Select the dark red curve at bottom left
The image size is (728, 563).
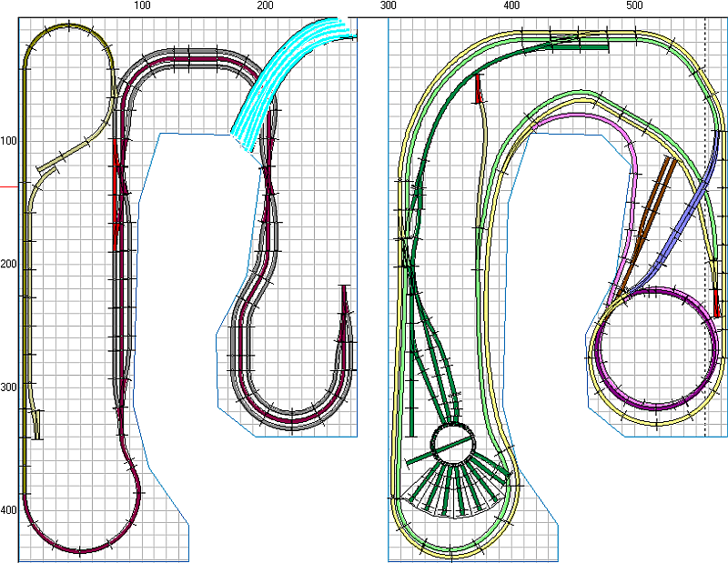[x=80, y=550]
